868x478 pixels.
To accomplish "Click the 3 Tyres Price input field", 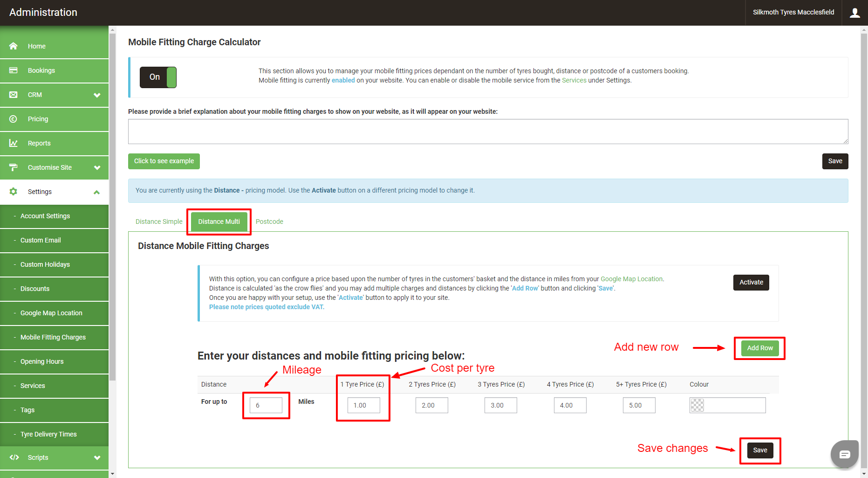I will tap(501, 405).
